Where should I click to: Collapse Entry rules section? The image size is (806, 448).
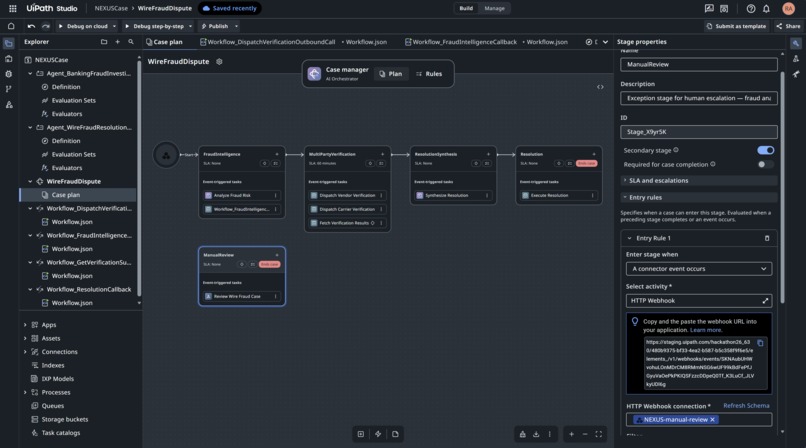(x=699, y=197)
